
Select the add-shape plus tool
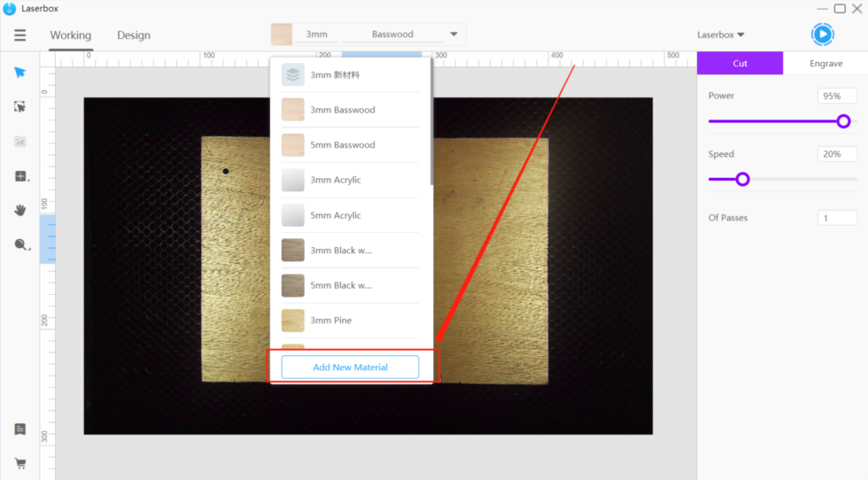pos(20,176)
